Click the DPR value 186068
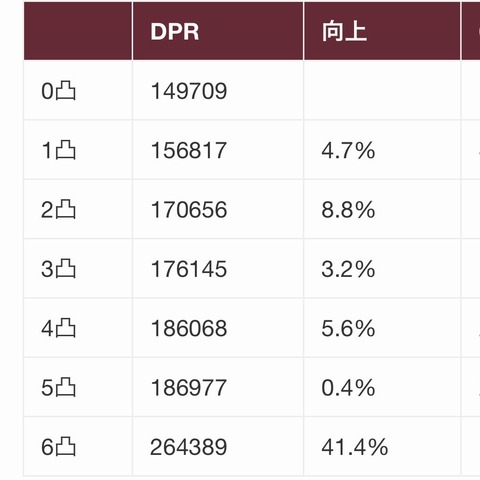The width and height of the screenshot is (480, 480). click(x=189, y=328)
